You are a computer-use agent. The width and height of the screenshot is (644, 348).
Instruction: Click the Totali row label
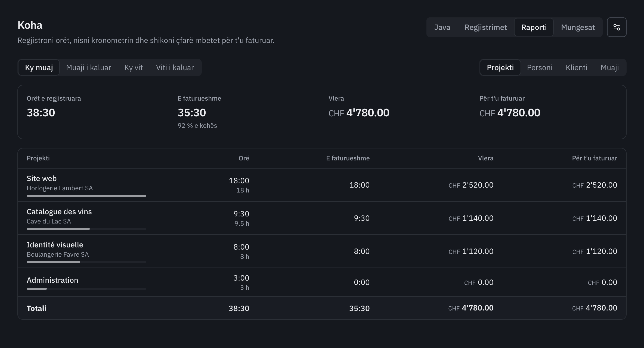(x=36, y=308)
